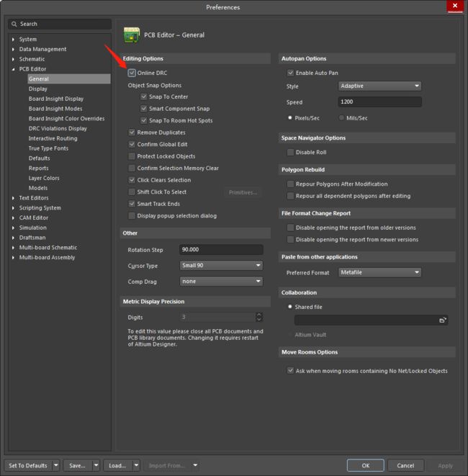The image size is (468, 476).
Task: Enable Display popup selection dialog
Action: pyautogui.click(x=132, y=215)
